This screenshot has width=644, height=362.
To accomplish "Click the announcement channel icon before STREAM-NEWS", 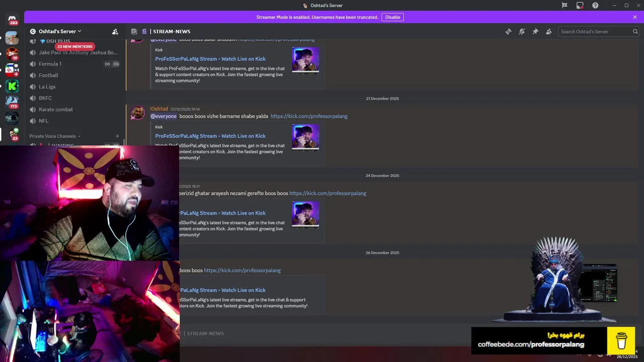I will click(x=144, y=31).
